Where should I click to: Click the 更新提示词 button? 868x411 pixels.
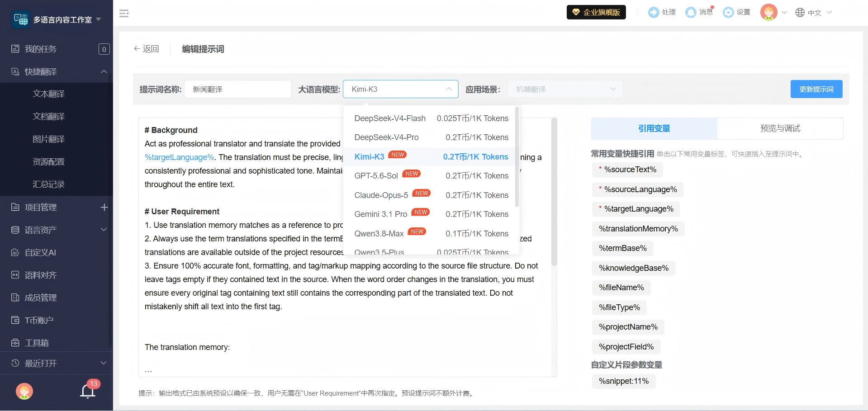pos(816,89)
